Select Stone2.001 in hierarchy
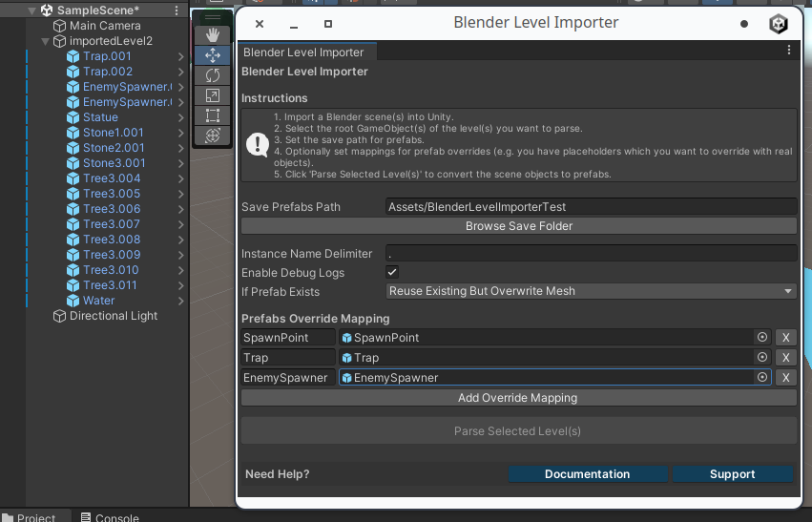Image resolution: width=812 pixels, height=522 pixels. pos(114,148)
